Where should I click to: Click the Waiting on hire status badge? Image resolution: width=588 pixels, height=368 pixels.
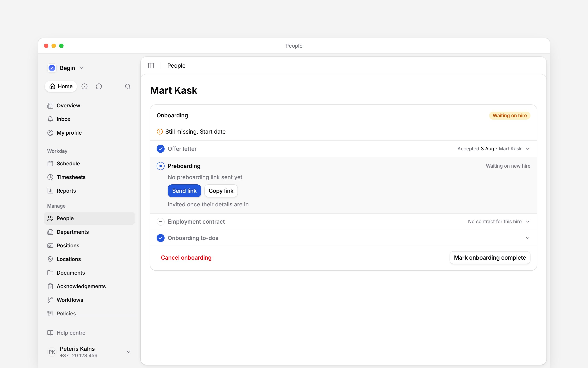coord(510,115)
